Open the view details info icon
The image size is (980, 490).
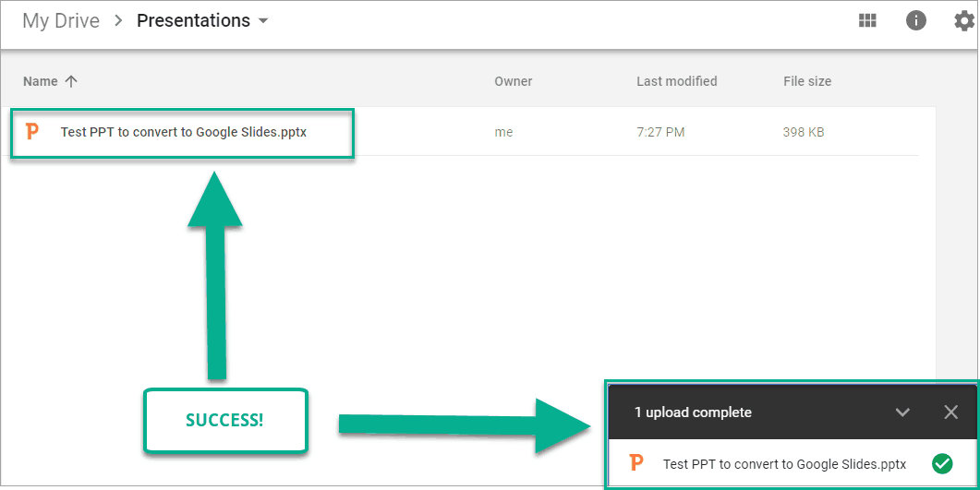(x=916, y=20)
